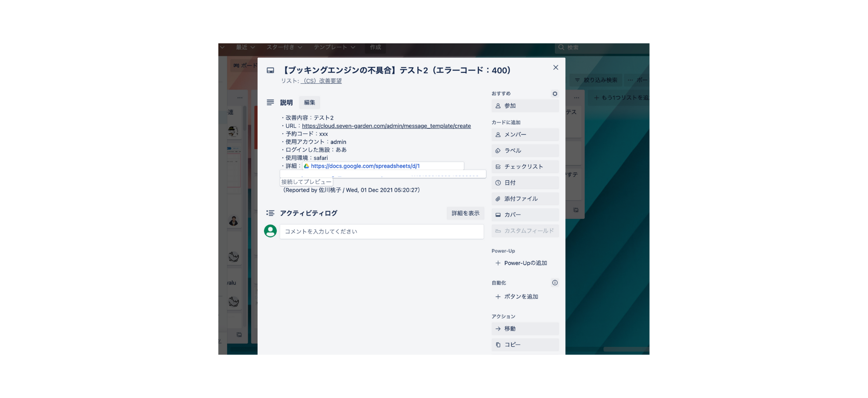The width and height of the screenshot is (868, 398).
Task: Click もう1つのリストを追加 on board
Action: [622, 98]
